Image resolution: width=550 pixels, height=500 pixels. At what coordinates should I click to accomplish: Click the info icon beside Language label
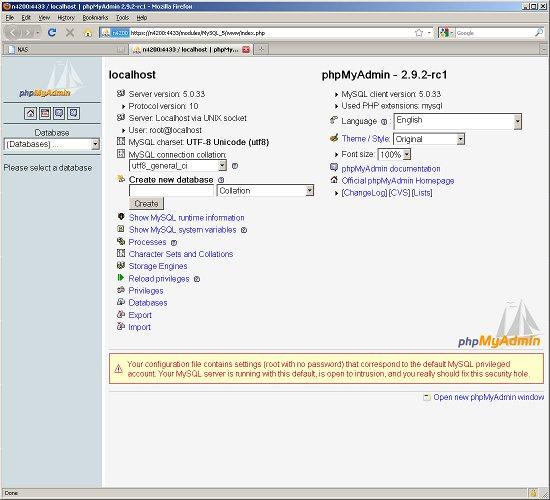384,122
